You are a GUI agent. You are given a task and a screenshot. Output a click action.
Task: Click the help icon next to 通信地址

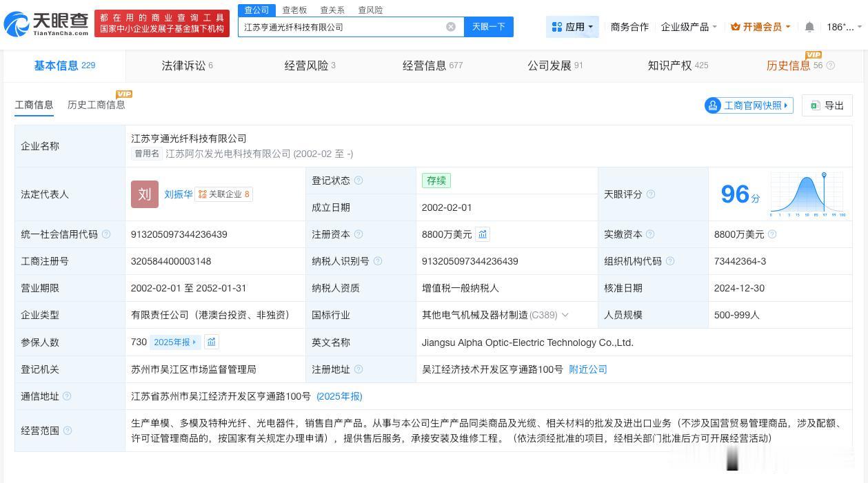coord(68,396)
